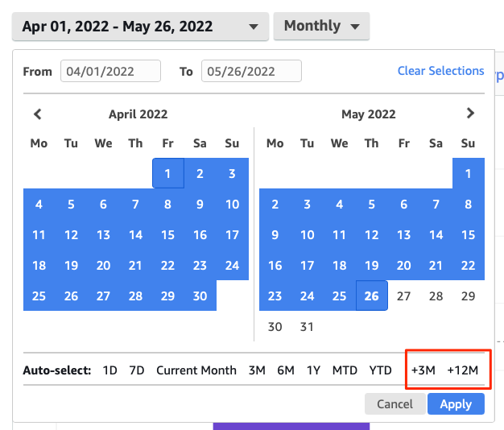
Task: Select the MTD auto-select option
Action: [x=345, y=370]
